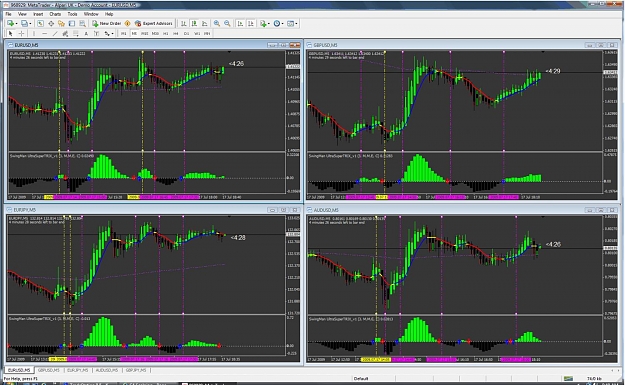Viewport: 625px width, 385px height.
Task: Switch timeframe to M30
Action: (x=155, y=33)
